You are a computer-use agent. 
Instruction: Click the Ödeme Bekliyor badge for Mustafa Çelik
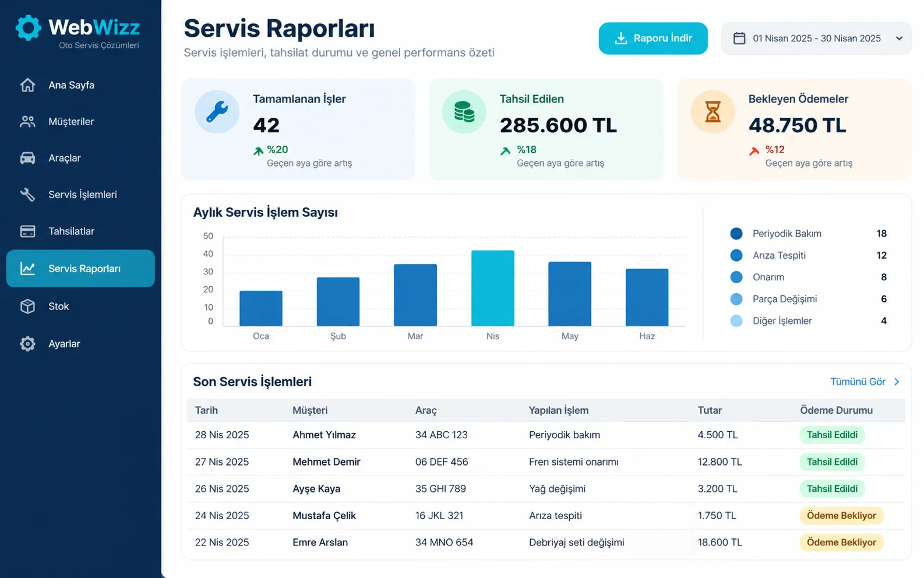[841, 516]
